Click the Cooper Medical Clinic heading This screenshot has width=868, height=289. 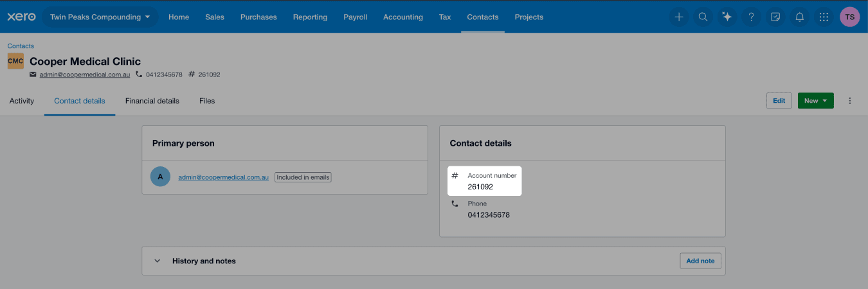pyautogui.click(x=85, y=62)
